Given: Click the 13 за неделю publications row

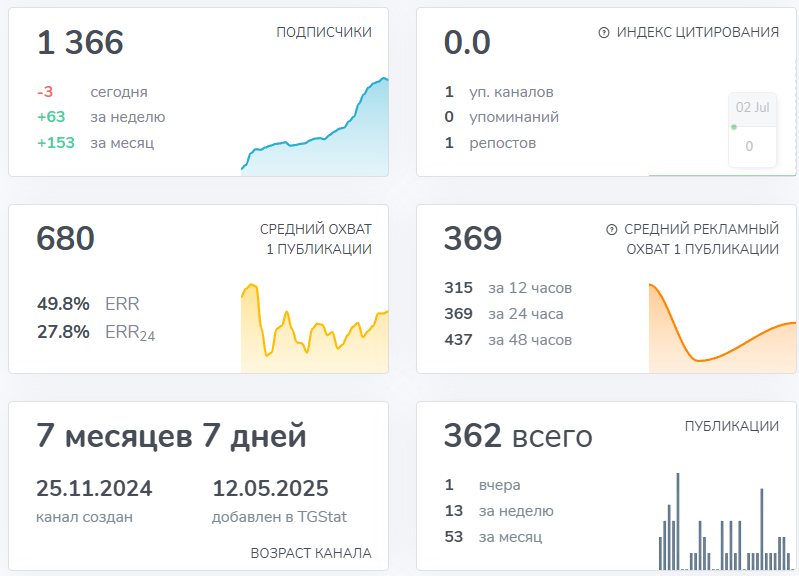Looking at the screenshot, I should tap(499, 511).
